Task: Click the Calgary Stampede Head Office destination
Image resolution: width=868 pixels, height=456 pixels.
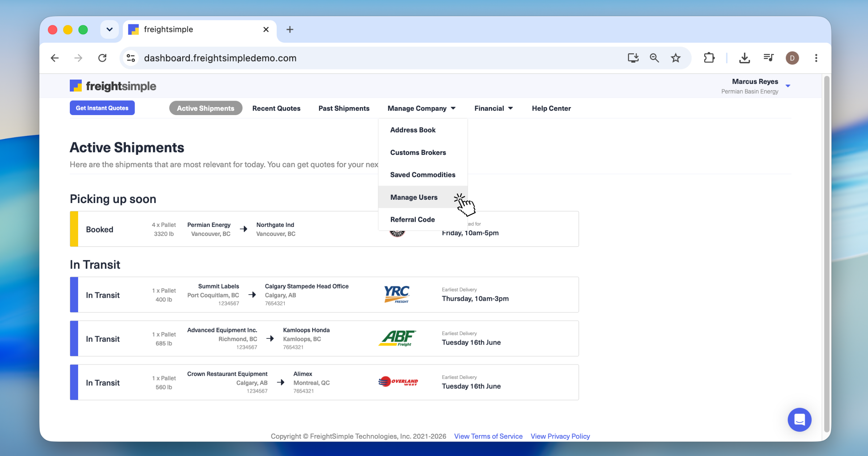Action: (x=307, y=286)
